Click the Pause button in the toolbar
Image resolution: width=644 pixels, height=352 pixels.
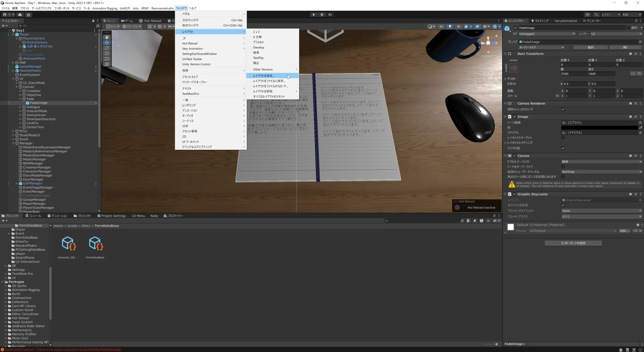(322, 15)
